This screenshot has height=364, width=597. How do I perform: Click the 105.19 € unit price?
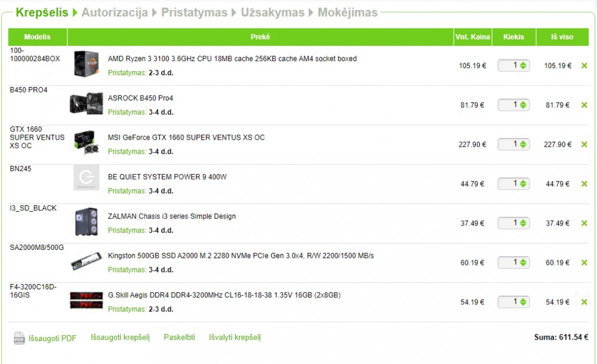click(472, 66)
